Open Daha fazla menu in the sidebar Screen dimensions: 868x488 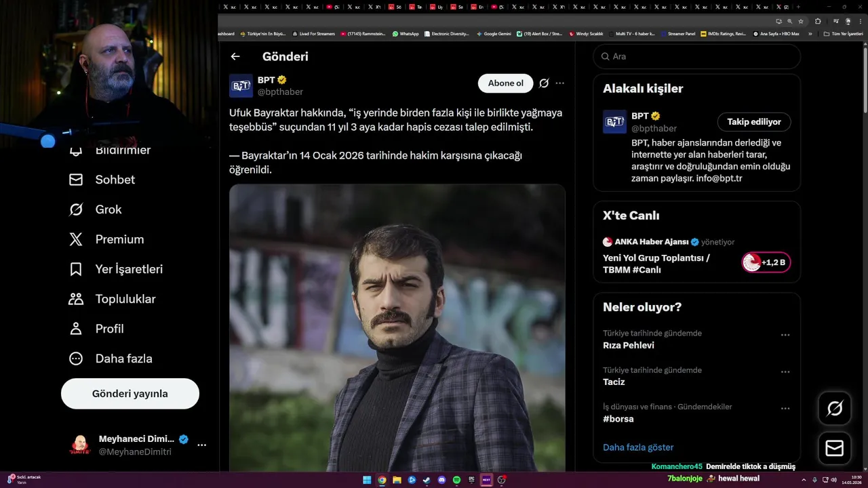click(x=111, y=359)
